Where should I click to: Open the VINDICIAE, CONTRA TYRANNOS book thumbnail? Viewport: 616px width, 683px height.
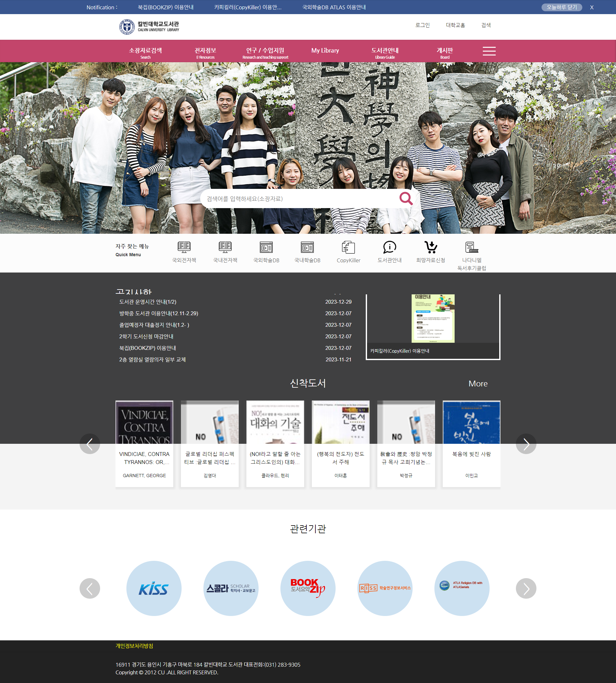tap(144, 422)
